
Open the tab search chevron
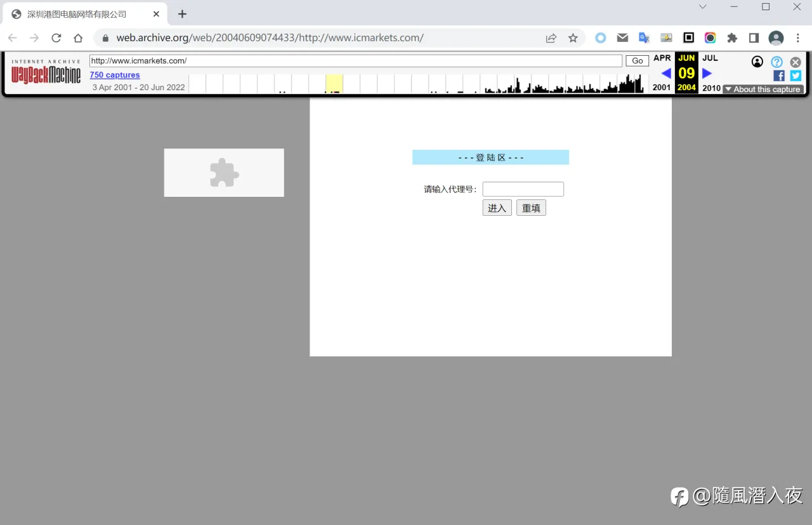[x=703, y=7]
